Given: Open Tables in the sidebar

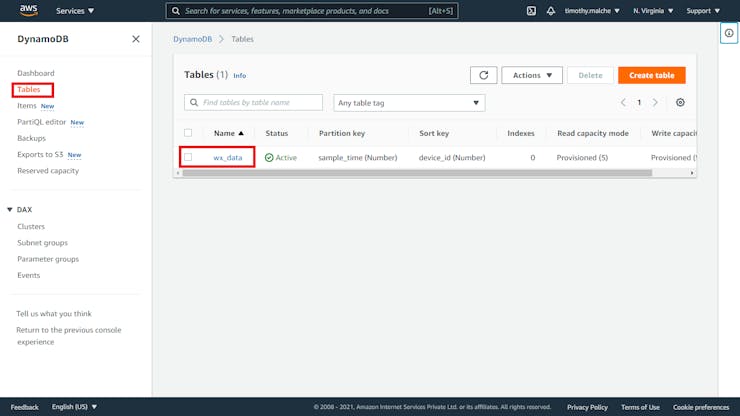Looking at the screenshot, I should point(29,89).
